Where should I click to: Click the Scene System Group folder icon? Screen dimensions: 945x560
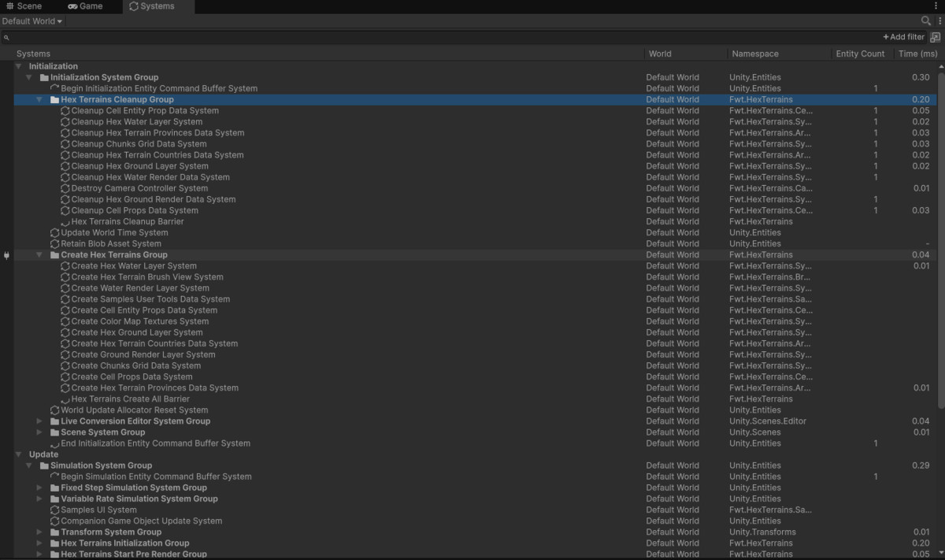pos(55,432)
